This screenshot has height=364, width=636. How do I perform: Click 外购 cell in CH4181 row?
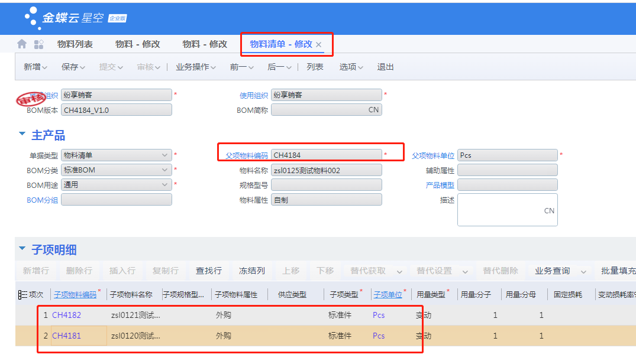pyautogui.click(x=224, y=336)
